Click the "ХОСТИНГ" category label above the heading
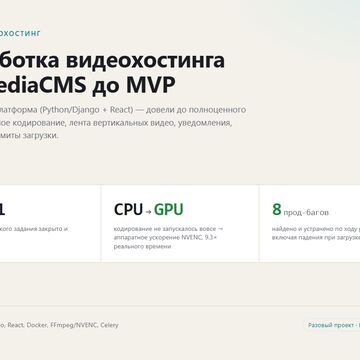 tap(20, 33)
